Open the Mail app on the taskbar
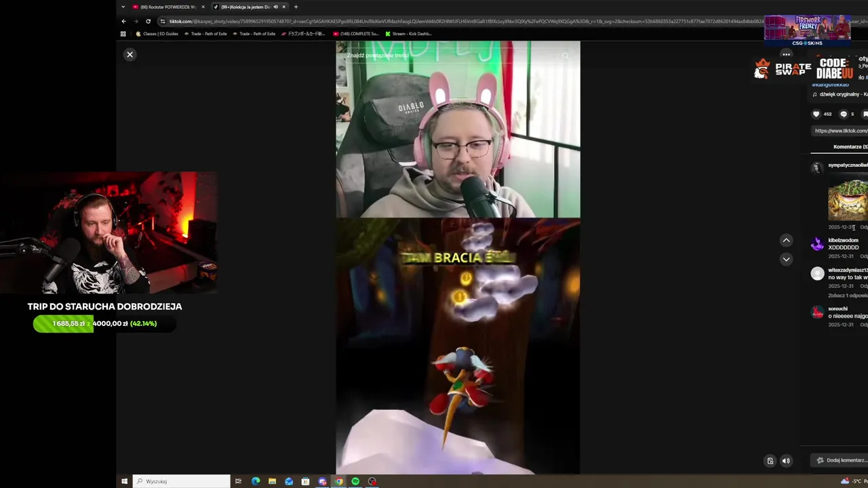Image resolution: width=868 pixels, height=488 pixels. 289,481
